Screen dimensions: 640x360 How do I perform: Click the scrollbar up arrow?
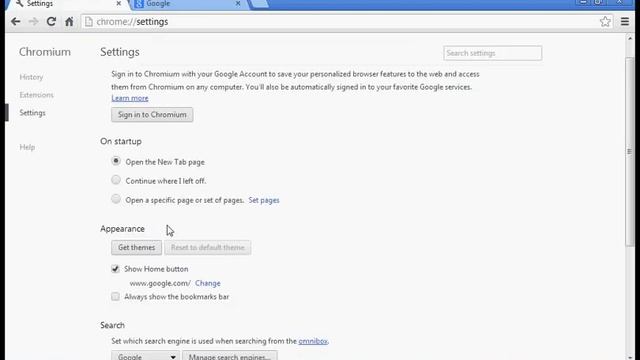coord(629,38)
